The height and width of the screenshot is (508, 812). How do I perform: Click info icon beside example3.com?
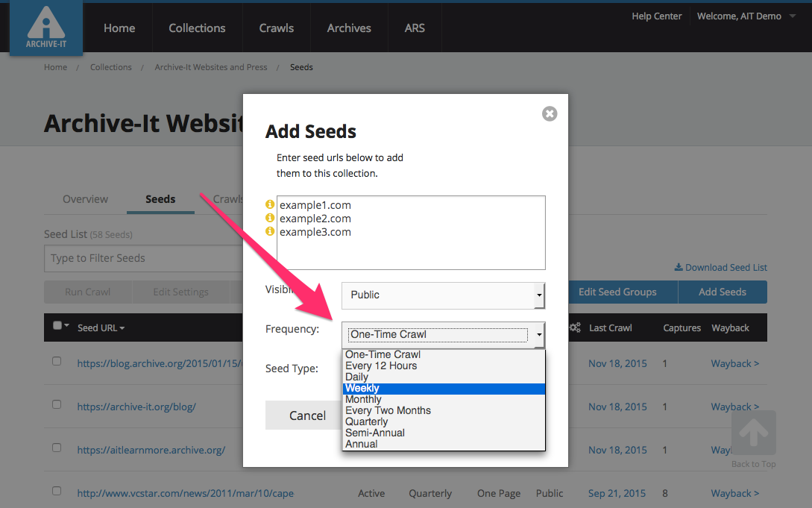(x=270, y=232)
